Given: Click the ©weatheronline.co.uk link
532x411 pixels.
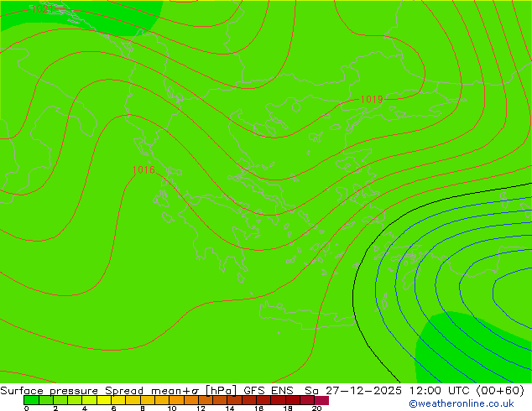Looking at the screenshot, I should (462, 403).
